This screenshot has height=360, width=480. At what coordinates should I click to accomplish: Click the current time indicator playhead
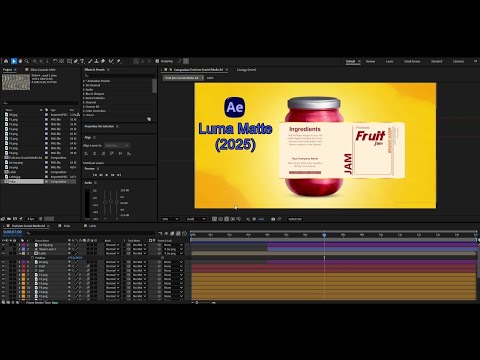click(324, 235)
